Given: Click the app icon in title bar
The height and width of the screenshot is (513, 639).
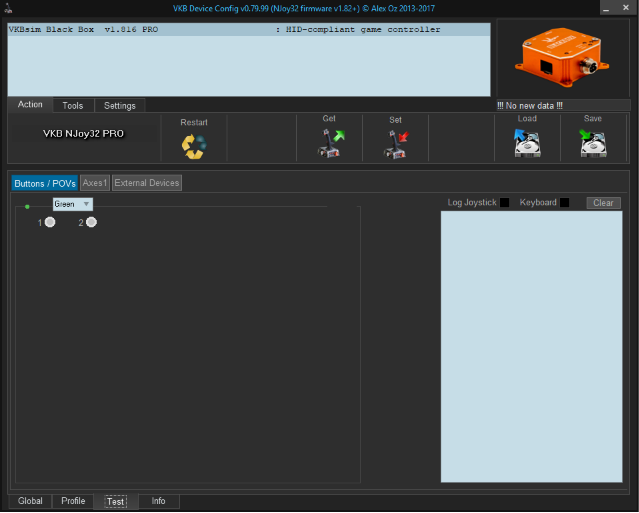Looking at the screenshot, I should pyautogui.click(x=8, y=7).
